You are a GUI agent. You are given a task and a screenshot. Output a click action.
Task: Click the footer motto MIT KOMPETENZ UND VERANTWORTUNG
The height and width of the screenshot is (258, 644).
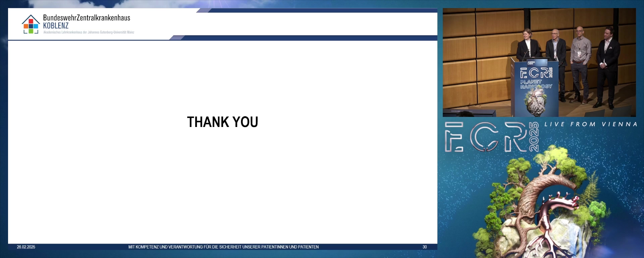pyautogui.click(x=223, y=247)
